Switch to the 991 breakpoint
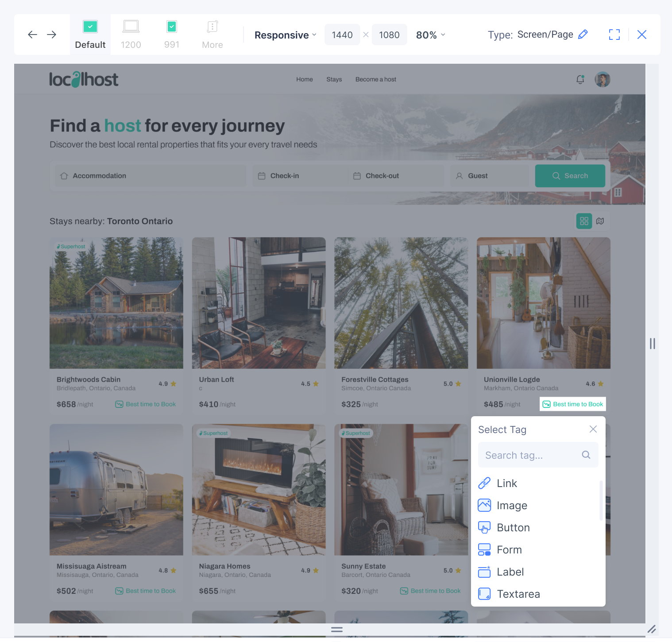Image resolution: width=672 pixels, height=642 pixels. click(x=172, y=35)
